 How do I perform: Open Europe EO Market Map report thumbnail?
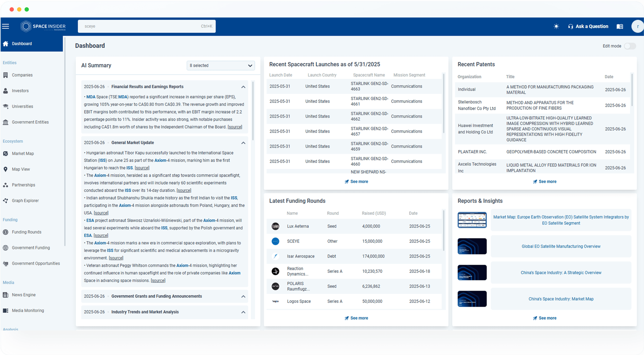coord(472,220)
